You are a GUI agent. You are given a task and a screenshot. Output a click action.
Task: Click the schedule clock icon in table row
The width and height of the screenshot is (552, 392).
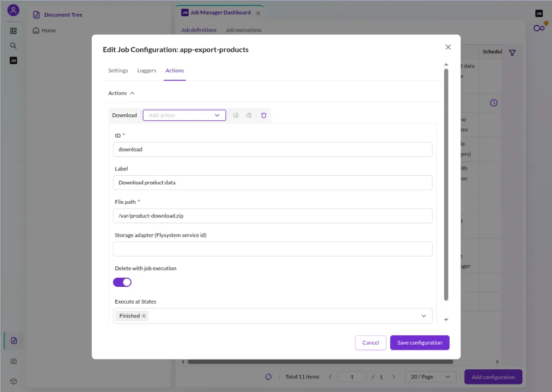[x=494, y=103]
